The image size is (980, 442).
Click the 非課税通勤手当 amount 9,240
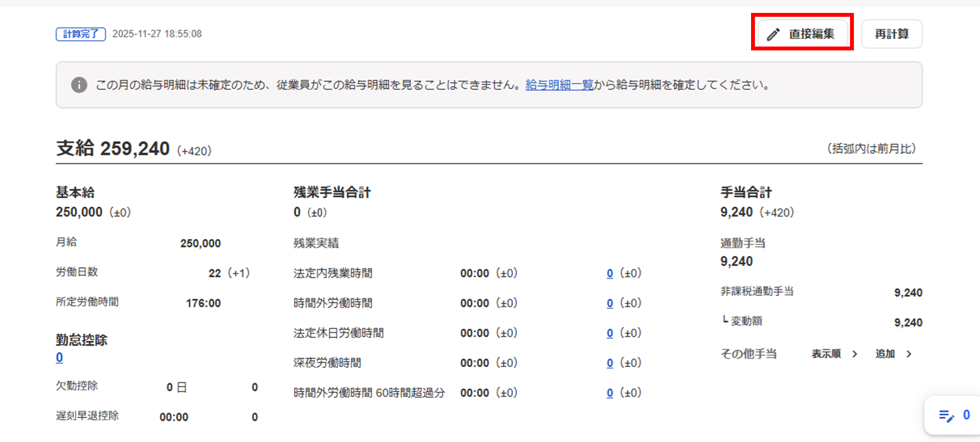click(x=908, y=293)
